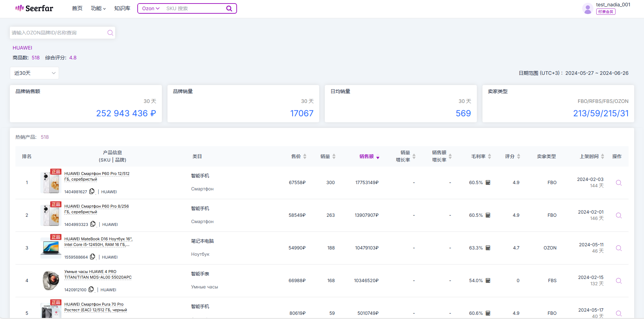This screenshot has height=319, width=644.
Task: Open profit calculator for MateBook D16 row
Action: click(488, 248)
